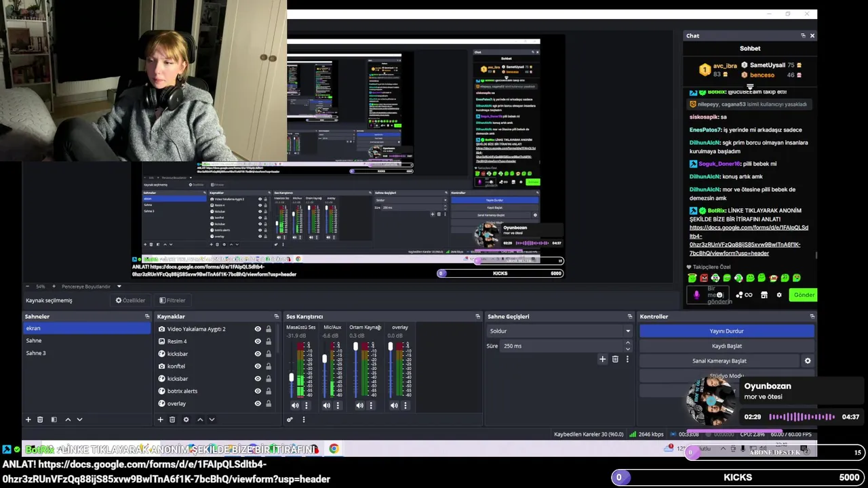The image size is (868, 488).
Task: Open the docs.google.com forms link in chat
Action: (x=747, y=240)
